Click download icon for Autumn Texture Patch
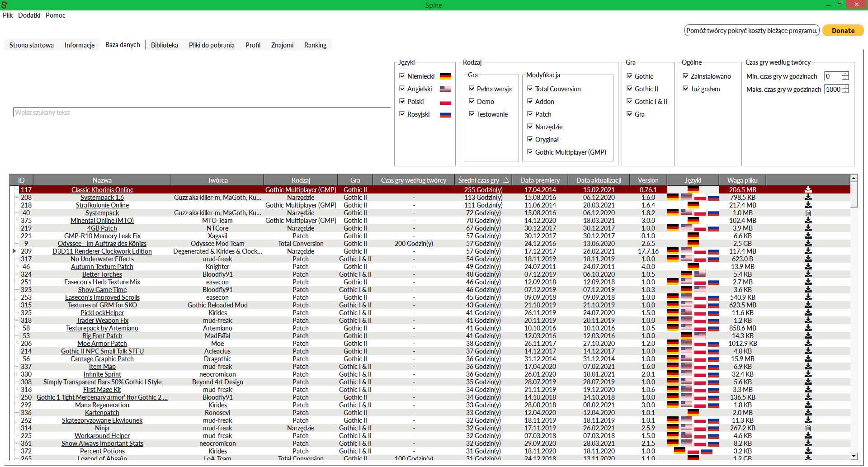This screenshot has width=868, height=467. point(808,267)
